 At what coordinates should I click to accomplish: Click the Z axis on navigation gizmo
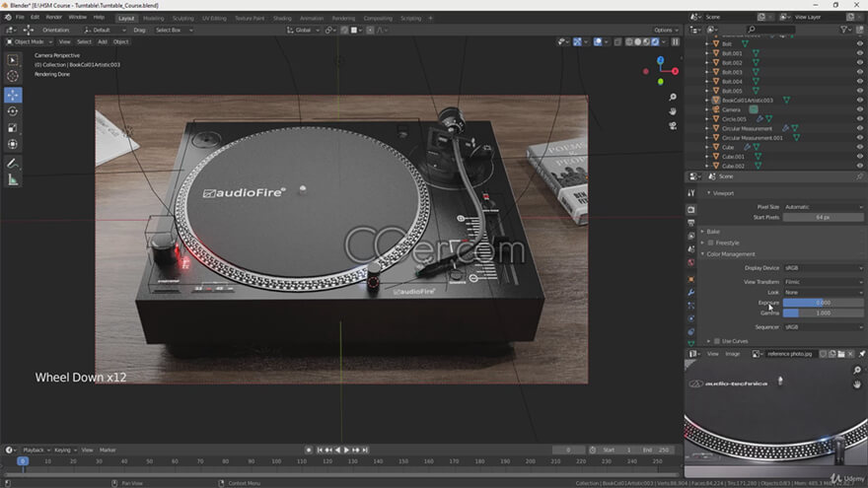tap(661, 60)
